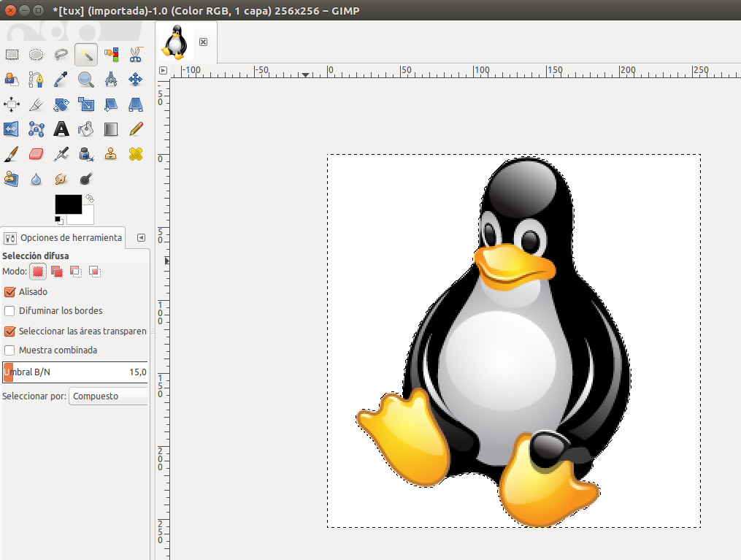Open the Seleccionar por Compuesto dropdown
The height and width of the screenshot is (560, 741).
coord(108,395)
